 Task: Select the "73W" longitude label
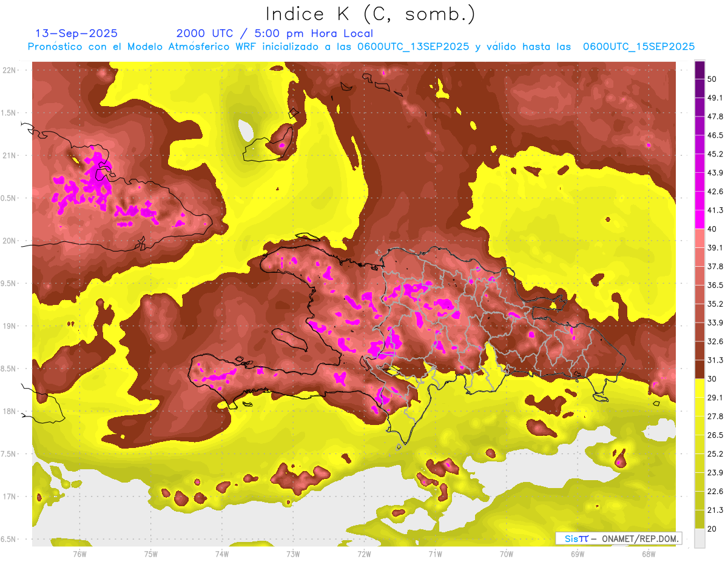[293, 554]
